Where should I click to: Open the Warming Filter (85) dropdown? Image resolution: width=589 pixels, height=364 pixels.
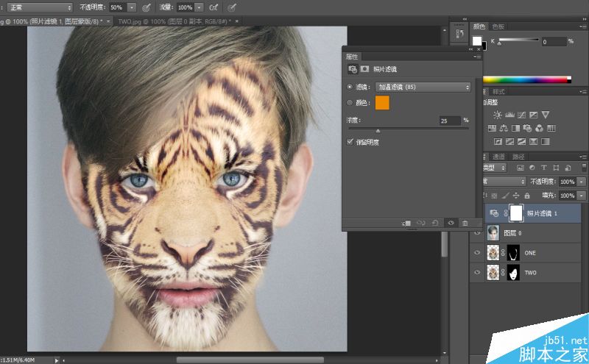pyautogui.click(x=423, y=87)
